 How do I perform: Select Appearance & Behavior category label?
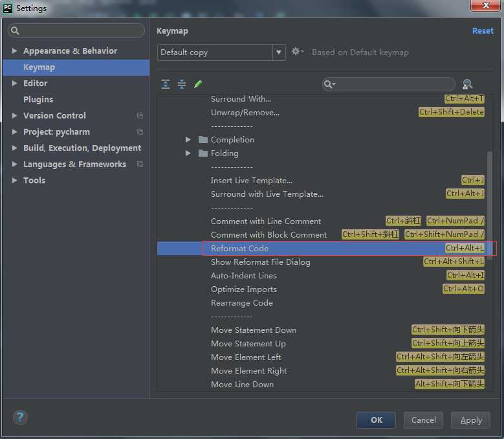click(70, 51)
